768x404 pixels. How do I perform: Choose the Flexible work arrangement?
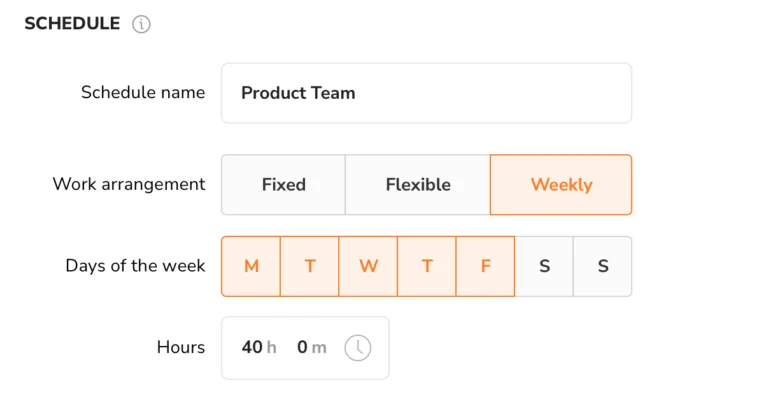point(418,185)
